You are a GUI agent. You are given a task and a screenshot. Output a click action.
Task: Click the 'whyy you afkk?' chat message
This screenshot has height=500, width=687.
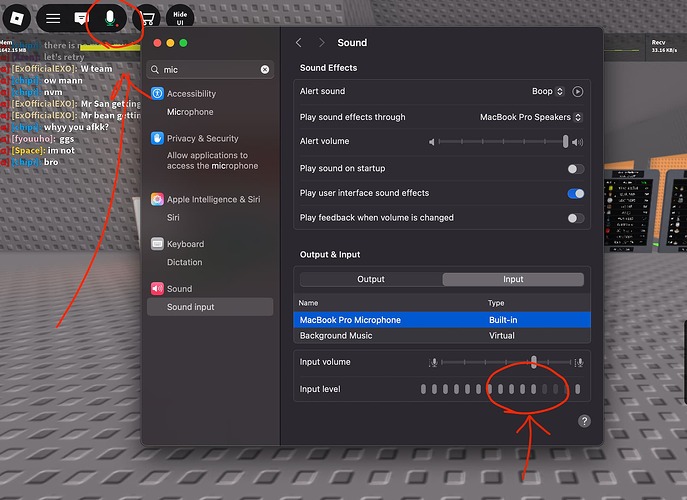click(x=76, y=127)
